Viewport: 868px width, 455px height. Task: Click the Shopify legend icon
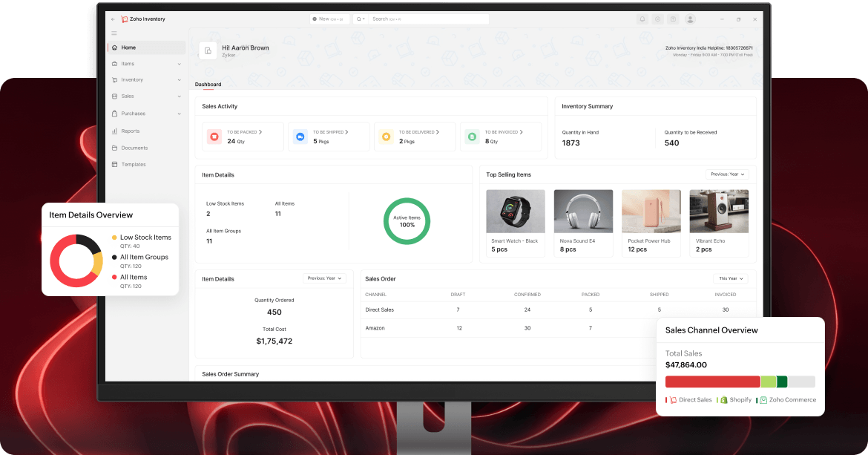click(724, 399)
